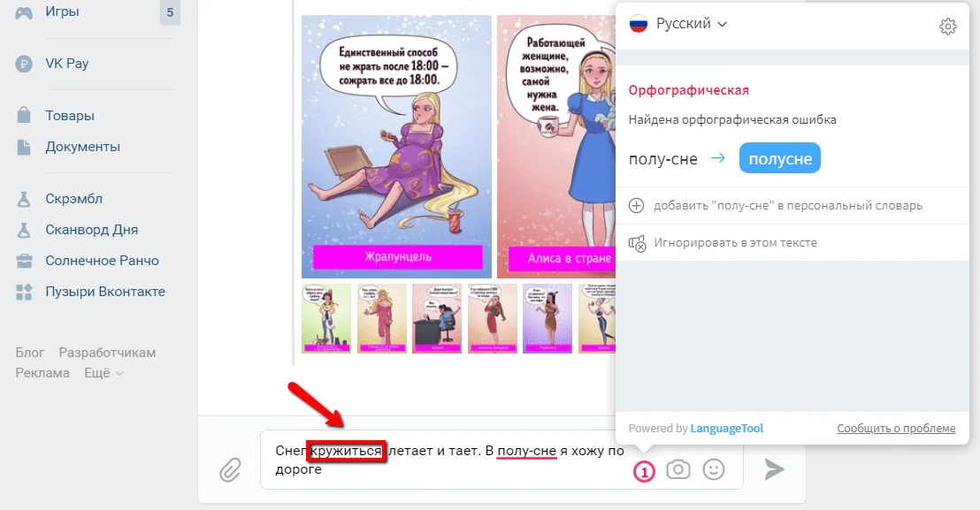Viewport: 980px width, 510px height.
Task: Send message with paper plane icon
Action: tap(775, 469)
